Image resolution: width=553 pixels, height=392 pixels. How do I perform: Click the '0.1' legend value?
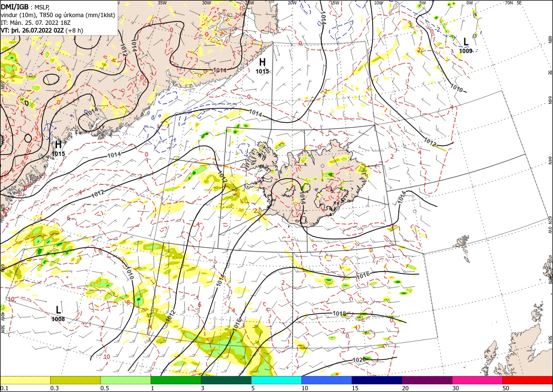(x=3, y=388)
